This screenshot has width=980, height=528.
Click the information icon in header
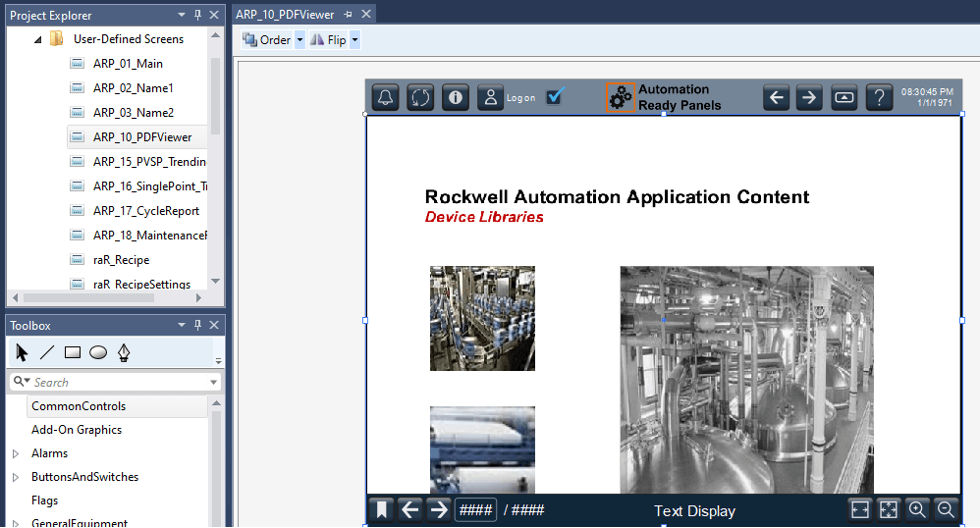[x=456, y=97]
